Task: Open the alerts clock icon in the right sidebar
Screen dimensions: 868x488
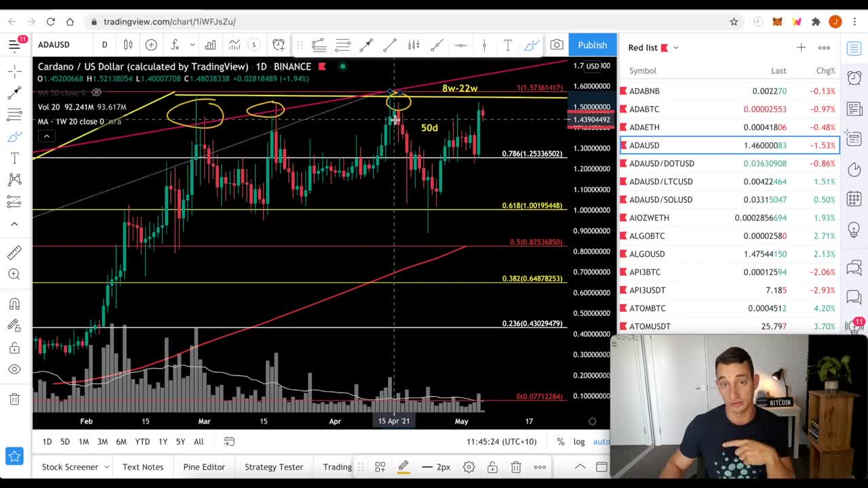Action: [854, 78]
